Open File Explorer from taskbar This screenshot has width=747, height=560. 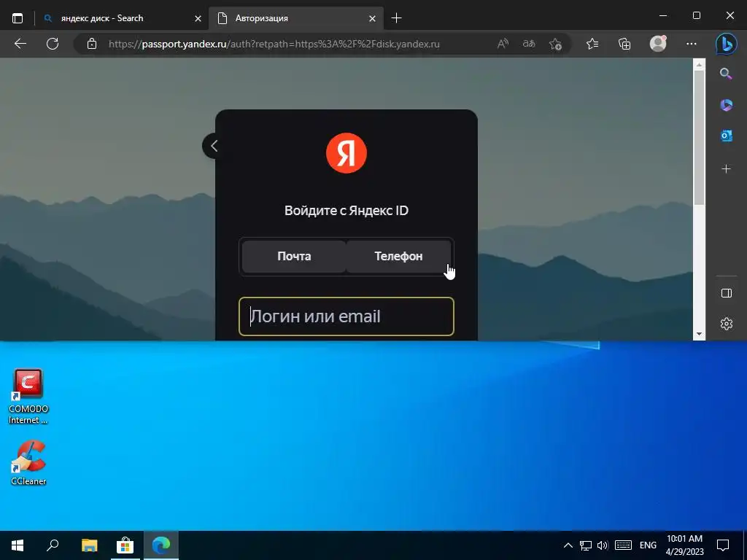(89, 545)
